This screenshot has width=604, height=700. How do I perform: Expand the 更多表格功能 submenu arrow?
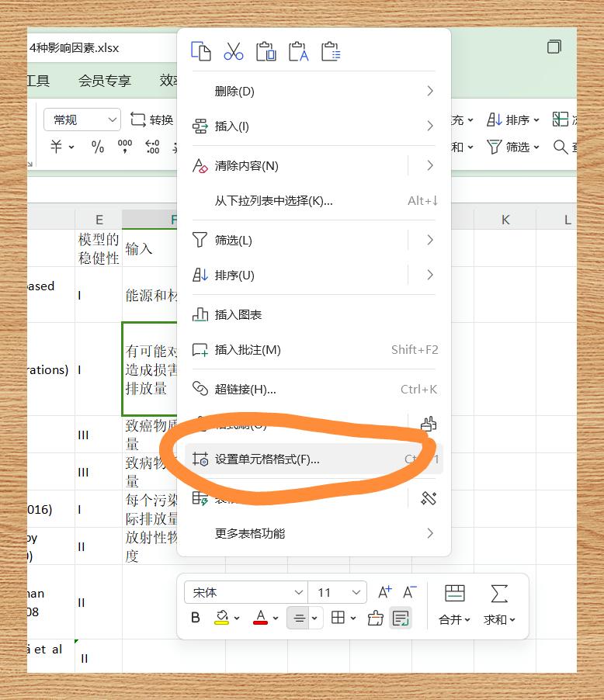(430, 533)
